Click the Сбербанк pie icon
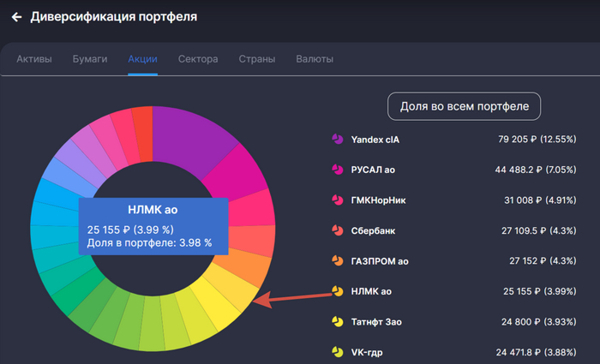Viewport: 600px width, 364px height. [x=337, y=230]
